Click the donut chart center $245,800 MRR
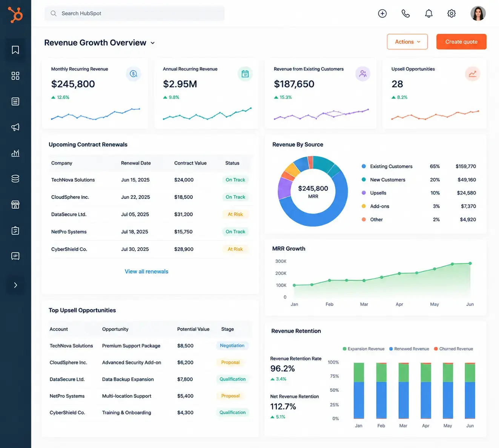499x448 pixels. point(313,191)
